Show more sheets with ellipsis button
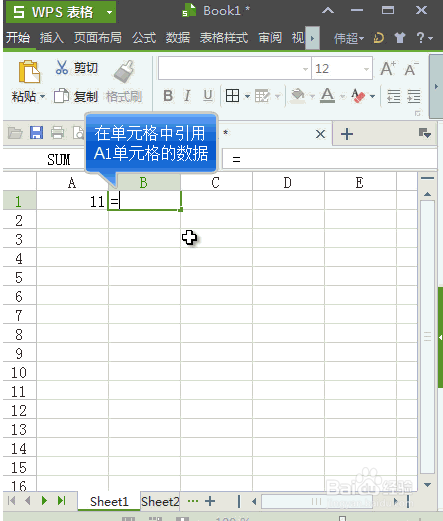The height and width of the screenshot is (521, 443). [x=193, y=501]
